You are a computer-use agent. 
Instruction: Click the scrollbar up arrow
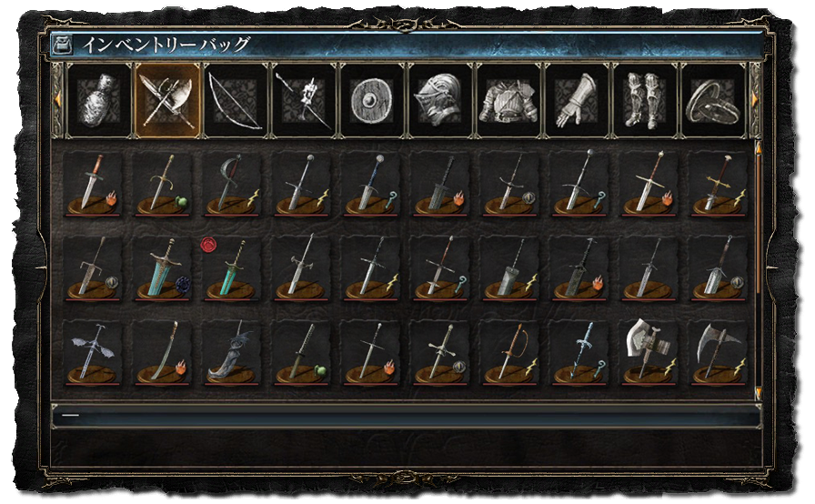pyautogui.click(x=759, y=149)
